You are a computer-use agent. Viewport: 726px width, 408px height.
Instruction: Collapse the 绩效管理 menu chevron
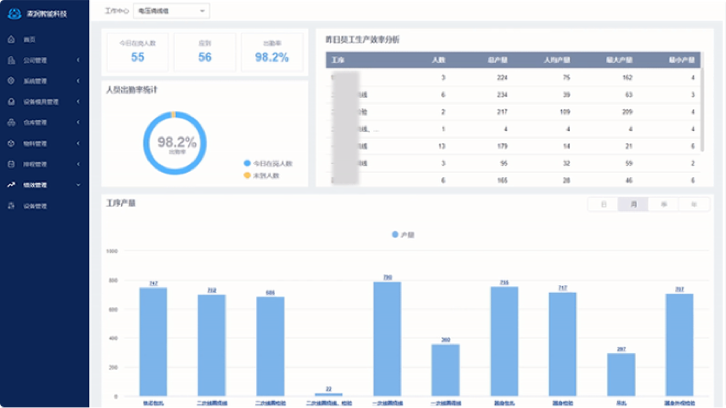(x=78, y=185)
